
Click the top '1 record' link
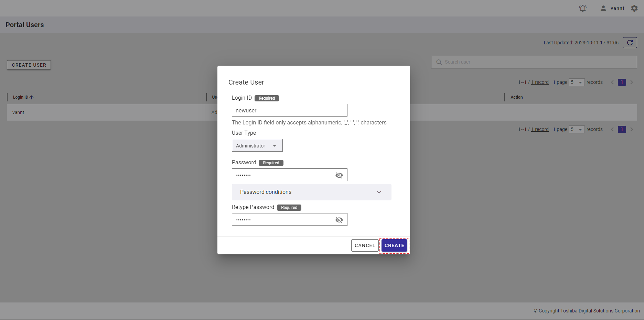(540, 82)
